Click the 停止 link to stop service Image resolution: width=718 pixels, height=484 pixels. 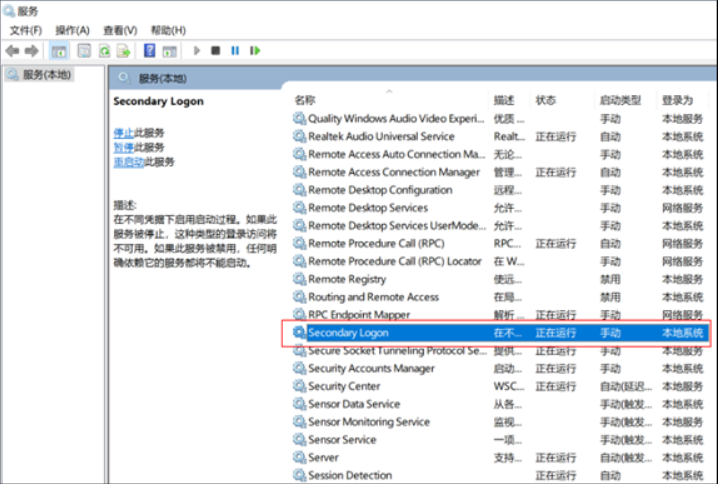123,132
